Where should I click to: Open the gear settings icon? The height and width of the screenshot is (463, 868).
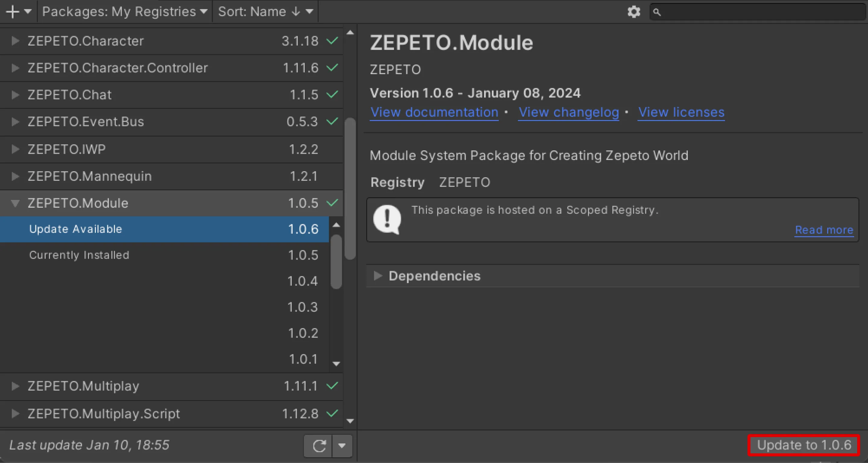click(634, 12)
